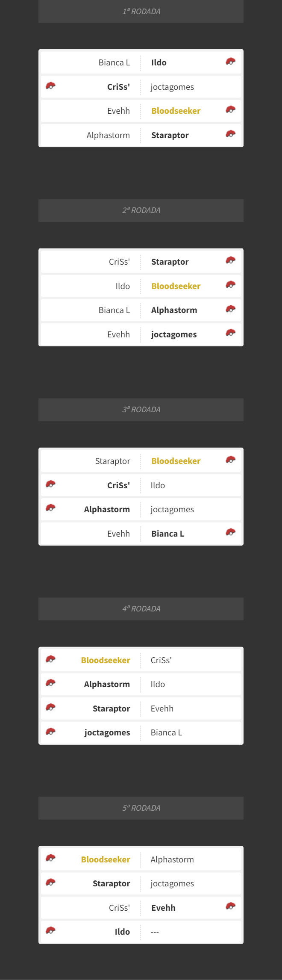Click the Pokéball icon next to Ildo in round 1
The image size is (282, 980).
coord(231,62)
